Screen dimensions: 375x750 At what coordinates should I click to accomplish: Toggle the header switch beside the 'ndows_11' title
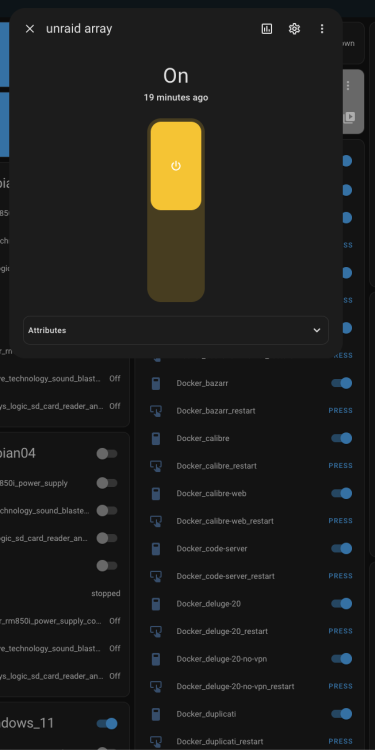[x=107, y=724]
